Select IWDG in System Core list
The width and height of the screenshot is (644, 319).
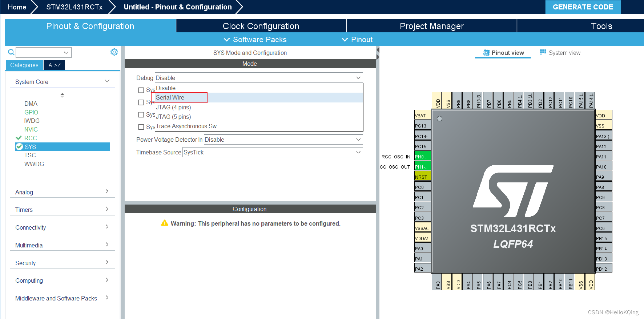(x=32, y=121)
